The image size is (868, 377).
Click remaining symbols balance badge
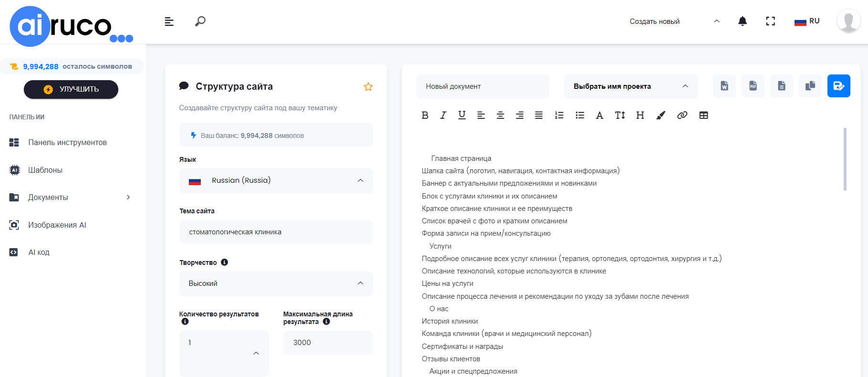[x=72, y=66]
